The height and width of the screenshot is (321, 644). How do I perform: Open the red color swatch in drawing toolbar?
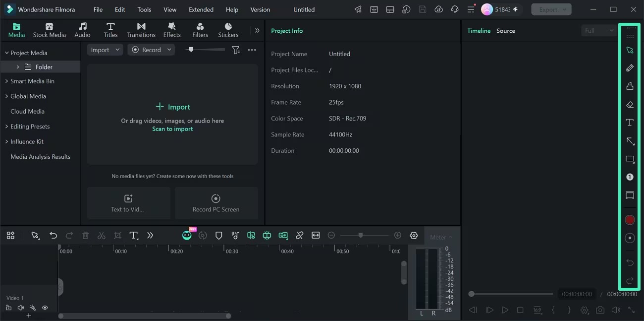pyautogui.click(x=630, y=220)
